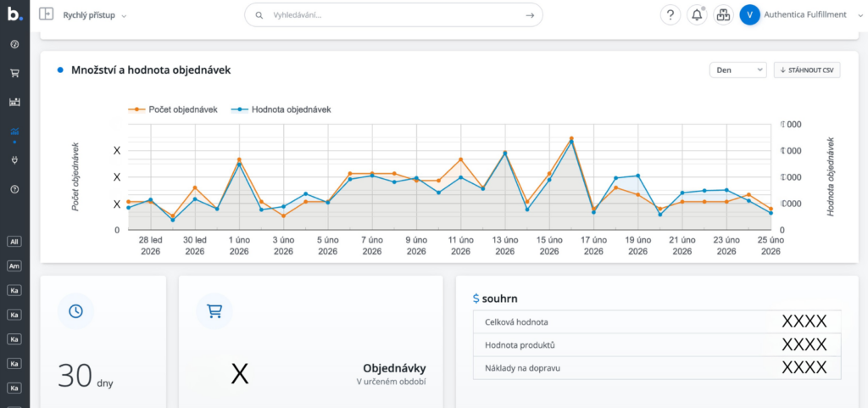The height and width of the screenshot is (408, 868).
Task: Toggle the Počet objednávek legend series
Action: click(173, 109)
